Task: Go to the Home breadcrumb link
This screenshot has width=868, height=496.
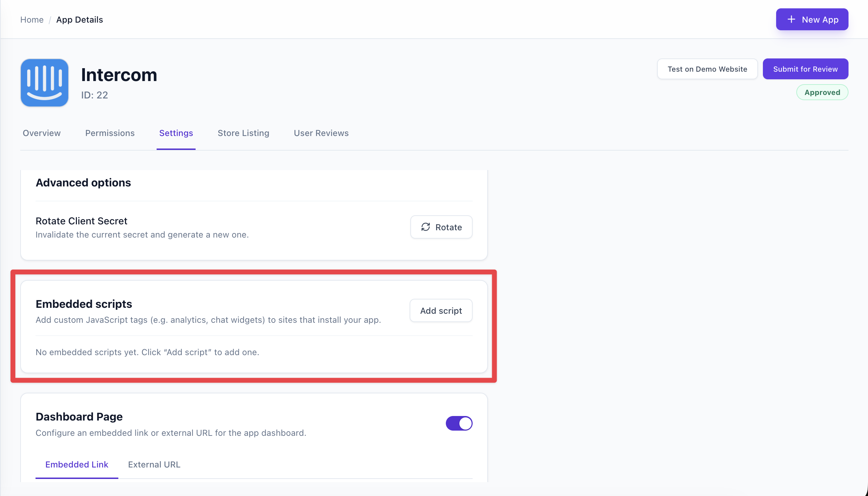Action: click(x=32, y=20)
